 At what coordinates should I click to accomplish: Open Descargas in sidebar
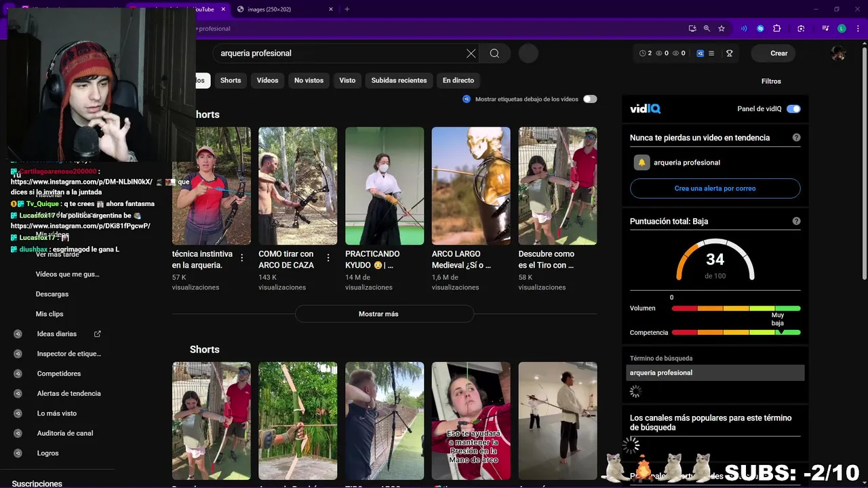(x=52, y=294)
